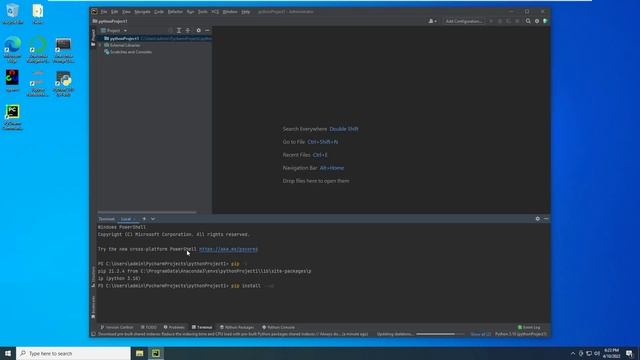This screenshot has height=360, width=640.
Task: Open the Help menu
Action: [246, 12]
